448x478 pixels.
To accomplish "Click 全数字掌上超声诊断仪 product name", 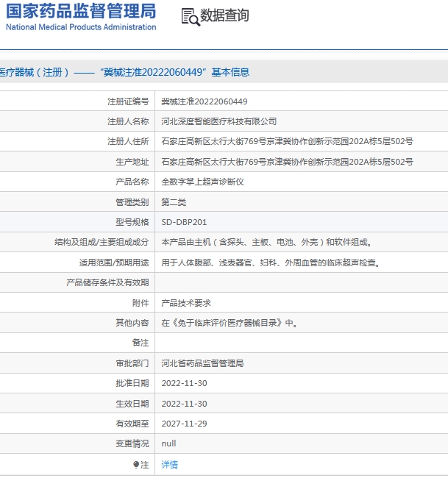I will [x=202, y=182].
